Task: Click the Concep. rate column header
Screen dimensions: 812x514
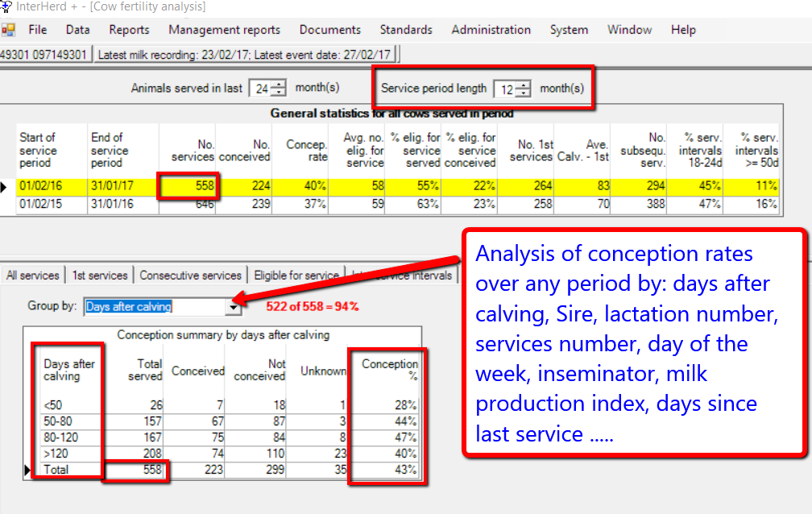Action: [300, 151]
